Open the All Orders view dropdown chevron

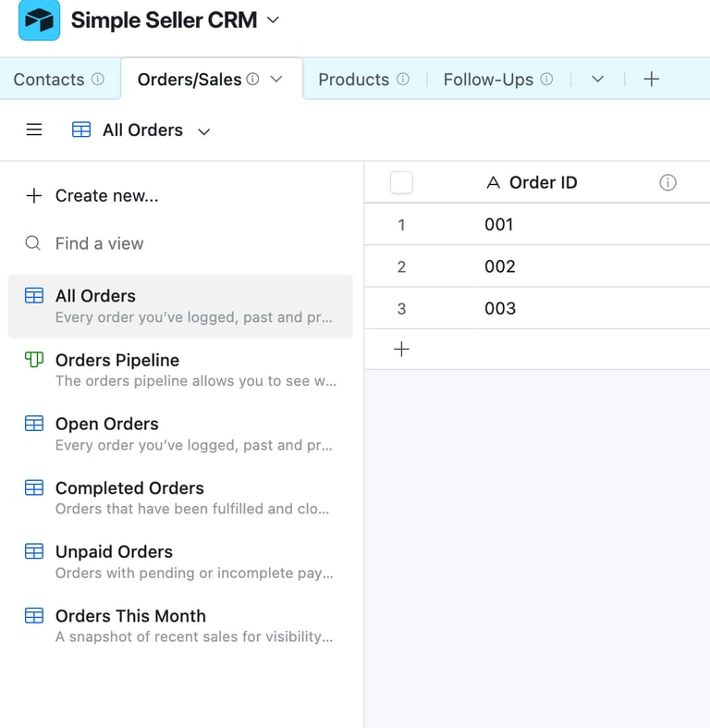(203, 131)
